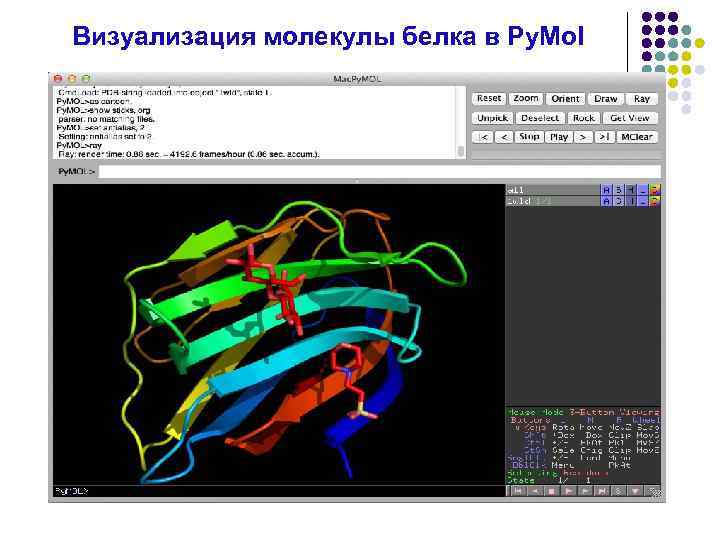Click the MacPyMOL window title
The image size is (720, 540).
tap(357, 79)
